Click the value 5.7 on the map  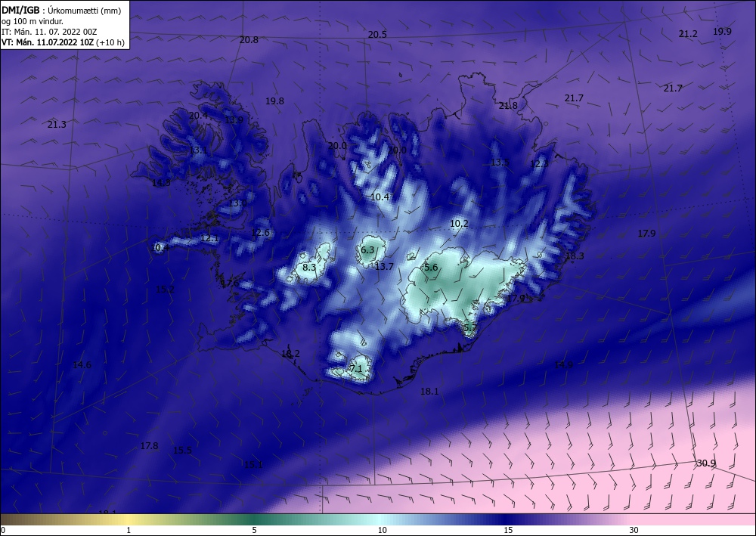[470, 327]
